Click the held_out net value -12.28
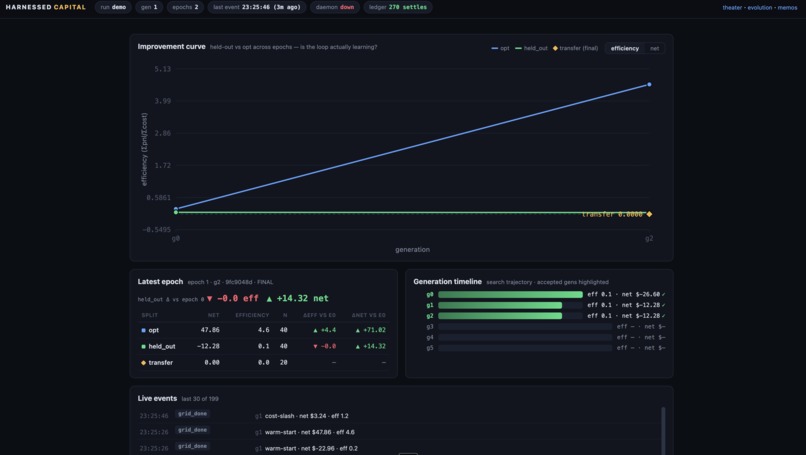 tap(208, 347)
